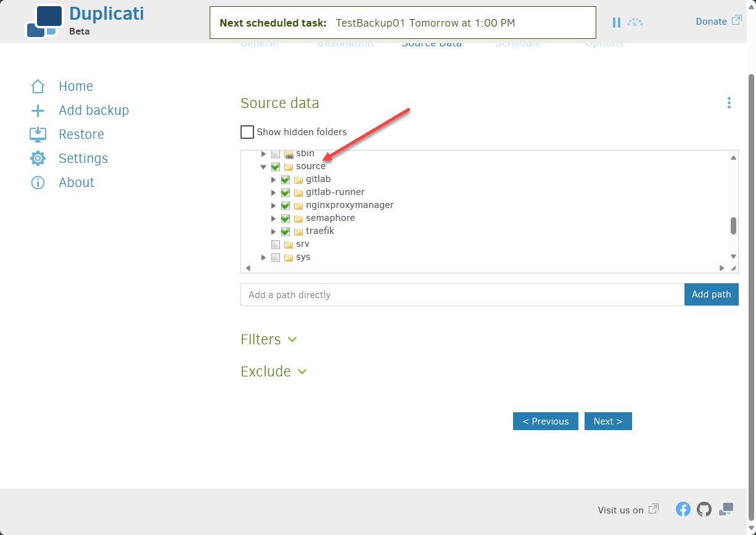Screen dimensions: 756x535
Task: Expand the sbin folder node
Action: 264,154
